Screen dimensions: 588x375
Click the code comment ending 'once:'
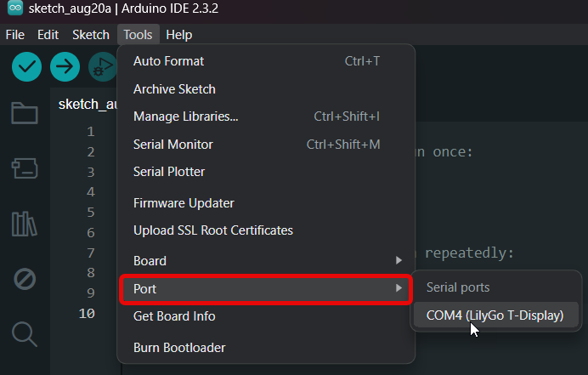click(x=444, y=152)
